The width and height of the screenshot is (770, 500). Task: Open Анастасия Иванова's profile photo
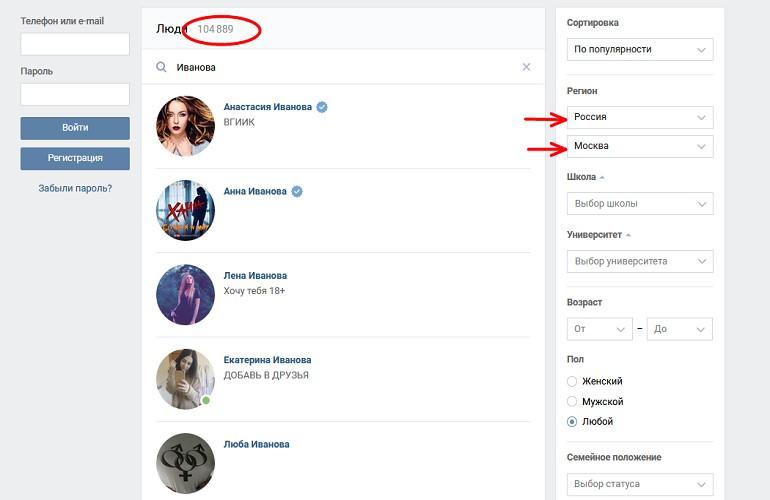click(185, 126)
